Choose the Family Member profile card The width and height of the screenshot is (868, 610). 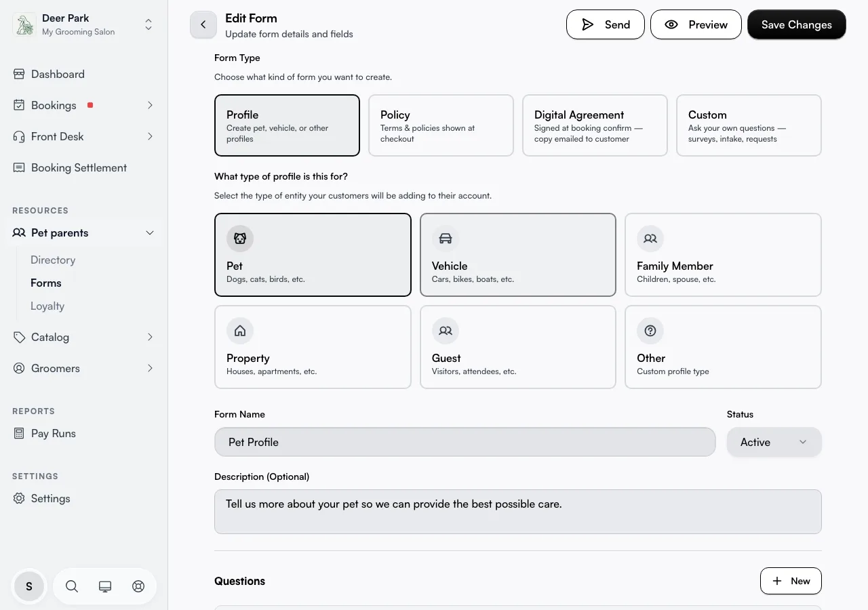(723, 255)
